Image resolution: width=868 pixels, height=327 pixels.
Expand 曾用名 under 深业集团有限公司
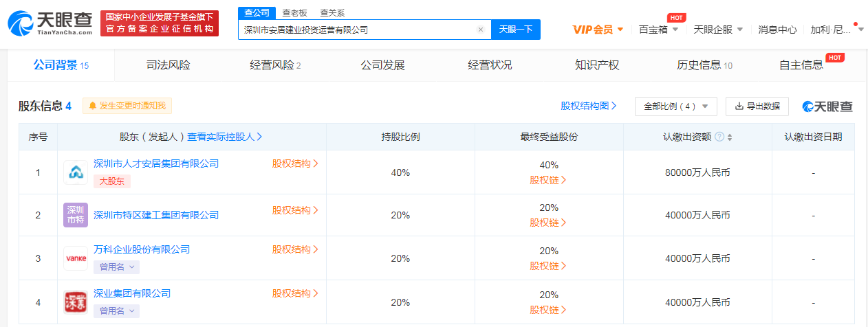pyautogui.click(x=116, y=311)
